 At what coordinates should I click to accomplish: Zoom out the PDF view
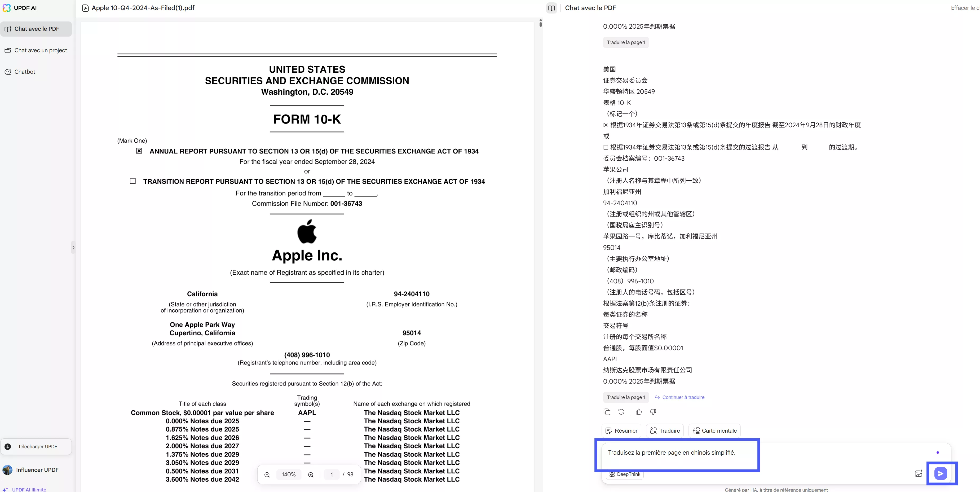pos(267,475)
